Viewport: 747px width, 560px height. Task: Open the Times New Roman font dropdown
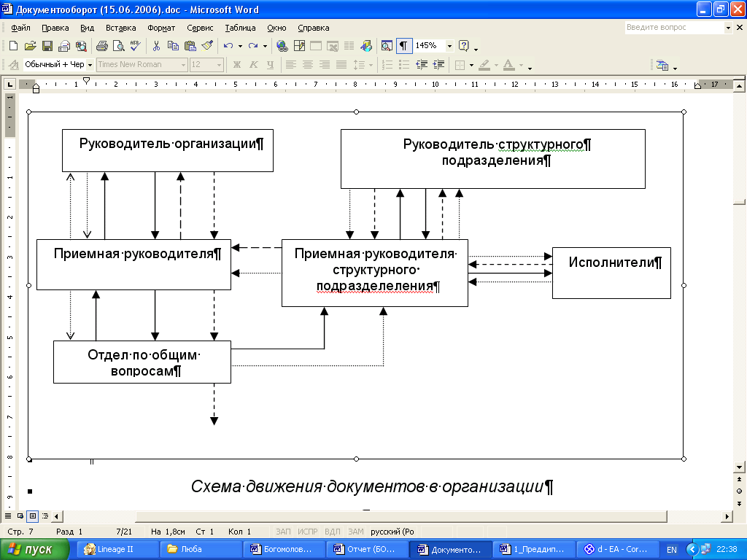click(x=183, y=65)
